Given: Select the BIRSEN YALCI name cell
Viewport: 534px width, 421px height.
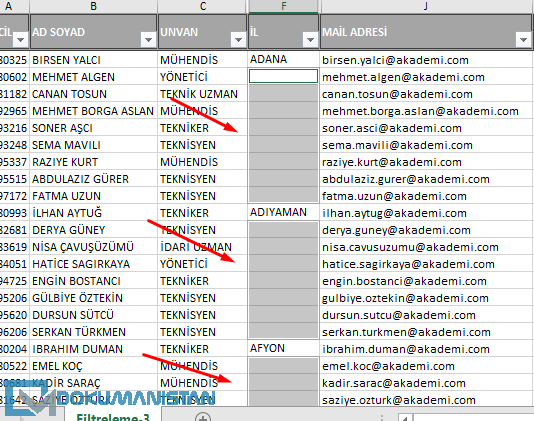Looking at the screenshot, I should (93, 60).
